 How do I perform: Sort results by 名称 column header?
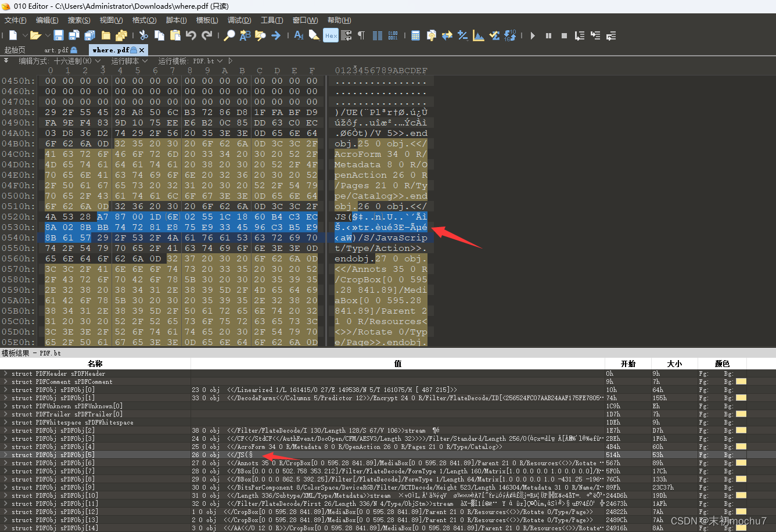(x=95, y=364)
